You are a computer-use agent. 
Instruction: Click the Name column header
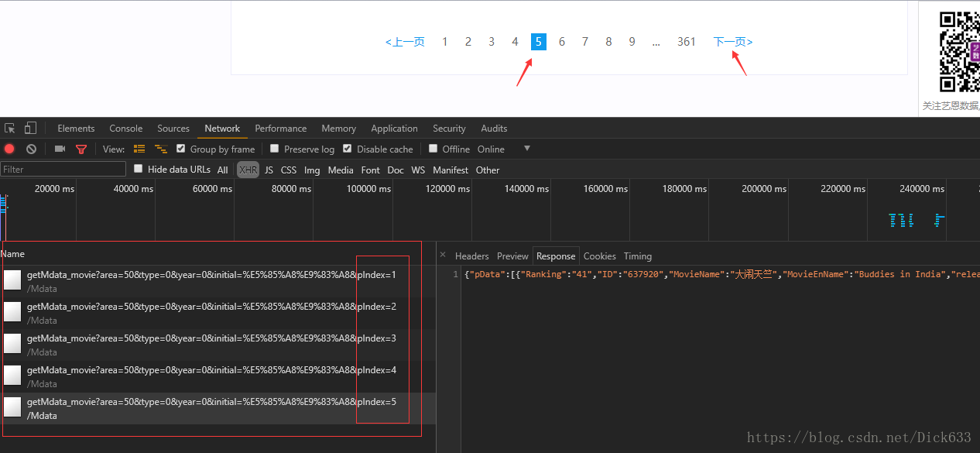[12, 254]
